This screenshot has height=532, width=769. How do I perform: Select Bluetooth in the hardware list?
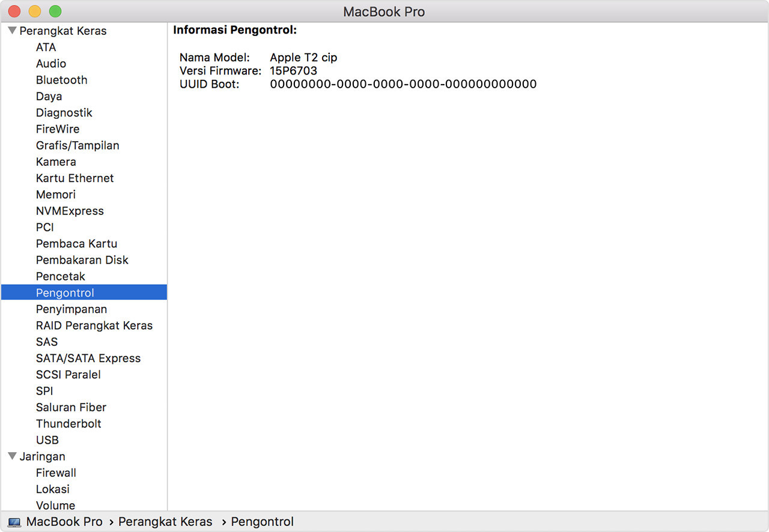(61, 80)
